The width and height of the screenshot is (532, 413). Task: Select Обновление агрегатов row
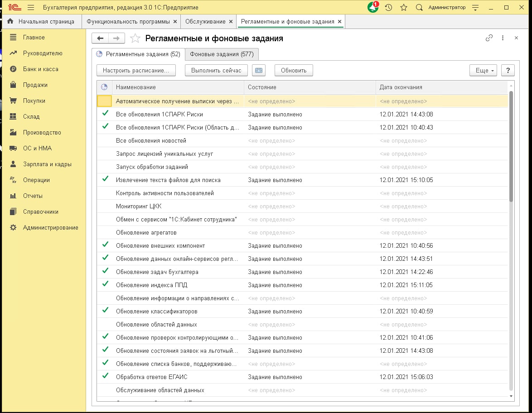pyautogui.click(x=302, y=233)
